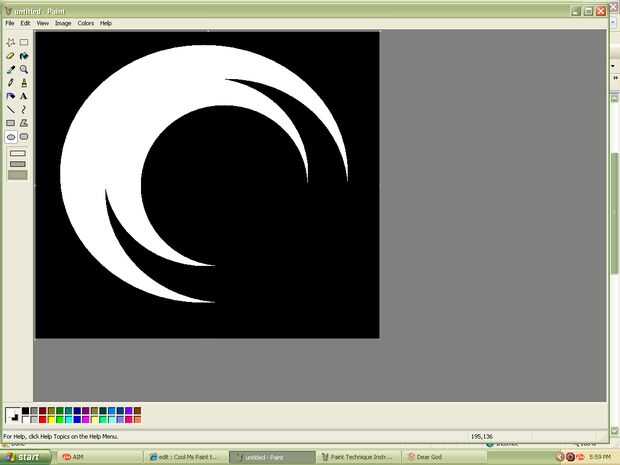Pick the magenta color swatch
620x465 pixels.
coord(86,420)
